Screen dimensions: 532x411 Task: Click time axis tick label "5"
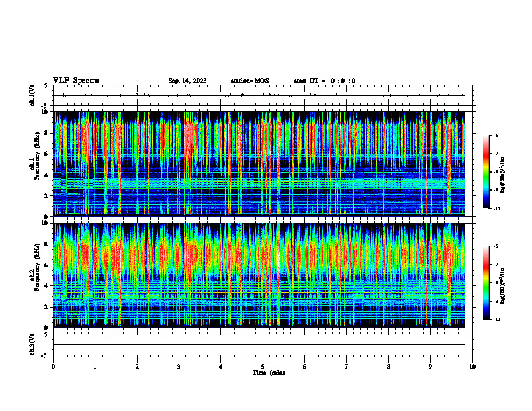263,367
